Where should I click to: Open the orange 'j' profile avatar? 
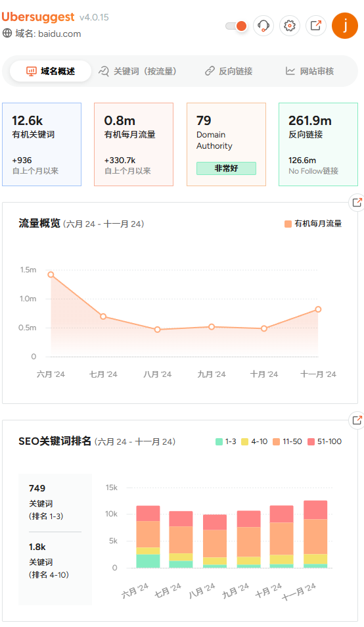coord(345,26)
